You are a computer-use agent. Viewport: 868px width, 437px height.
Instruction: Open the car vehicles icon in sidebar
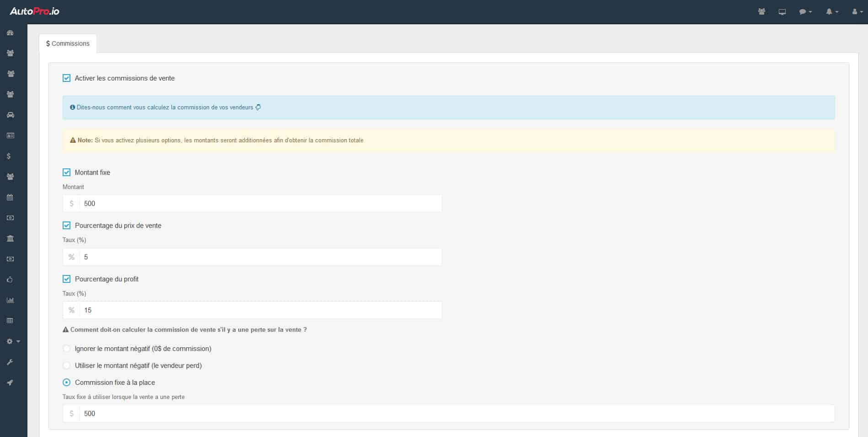(10, 115)
